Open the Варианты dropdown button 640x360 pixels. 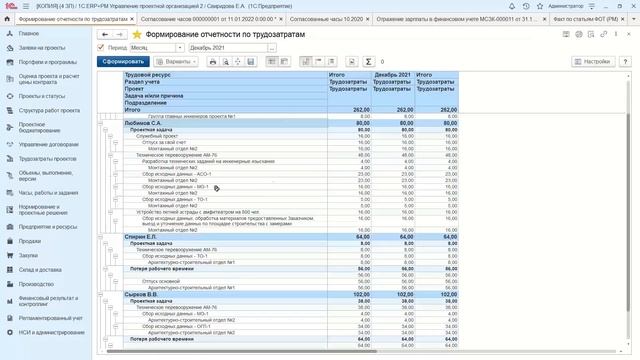(x=176, y=62)
